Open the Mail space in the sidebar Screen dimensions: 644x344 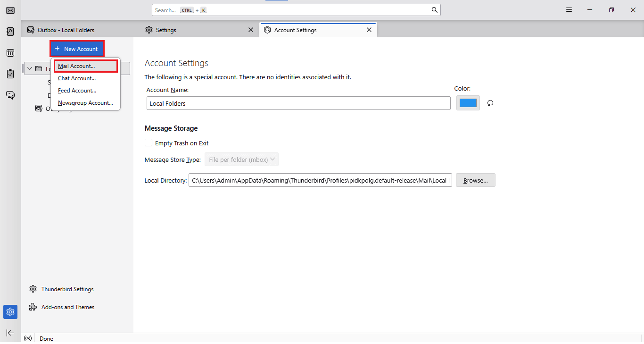point(10,10)
